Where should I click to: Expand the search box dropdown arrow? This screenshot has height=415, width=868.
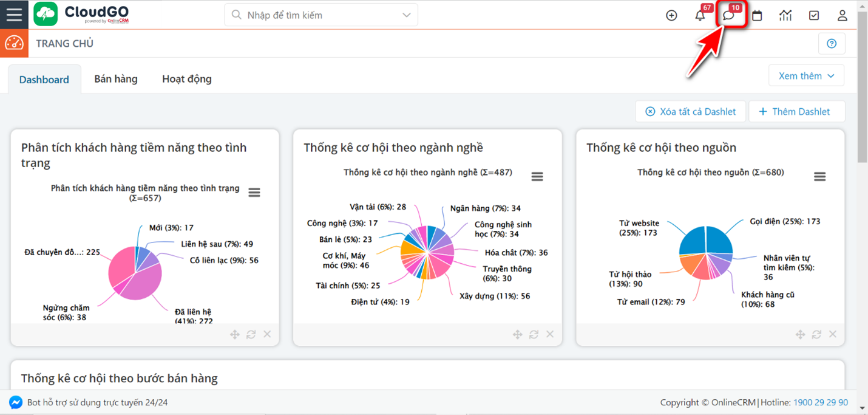[407, 15]
